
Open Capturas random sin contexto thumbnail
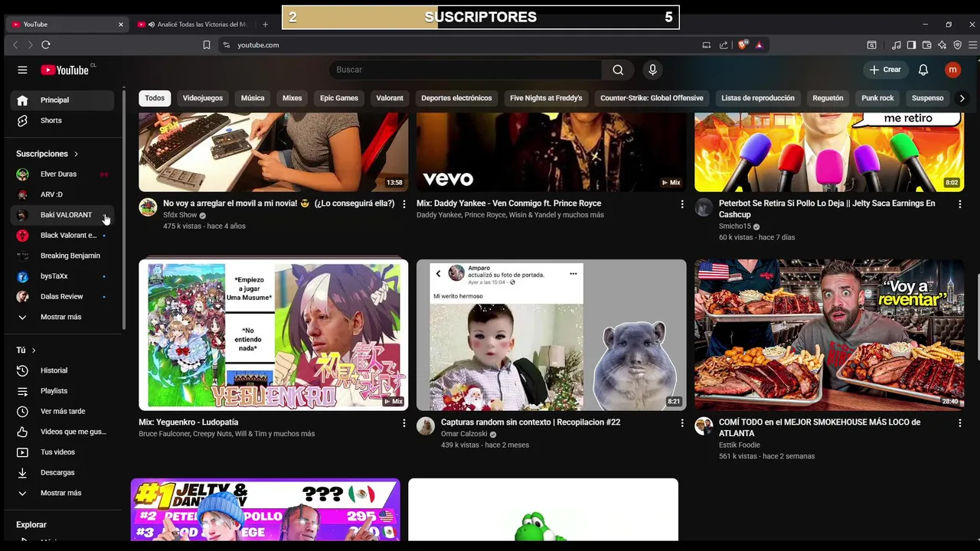[551, 335]
